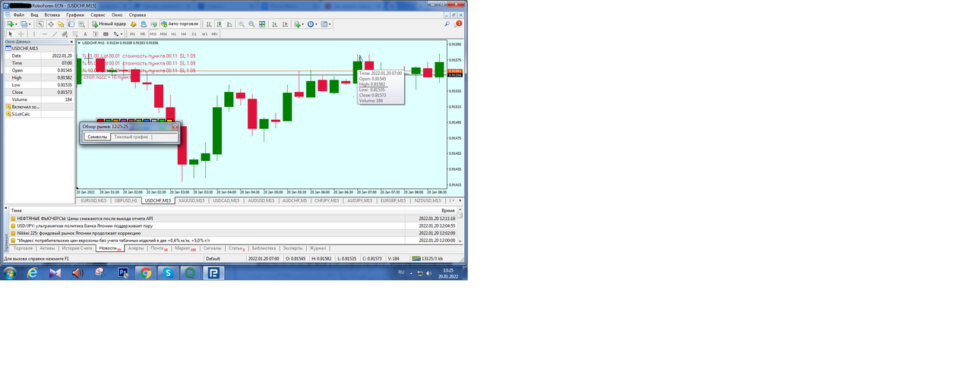This screenshot has height=381, width=980.
Task: Switch timeframe to M5
Action: [143, 34]
